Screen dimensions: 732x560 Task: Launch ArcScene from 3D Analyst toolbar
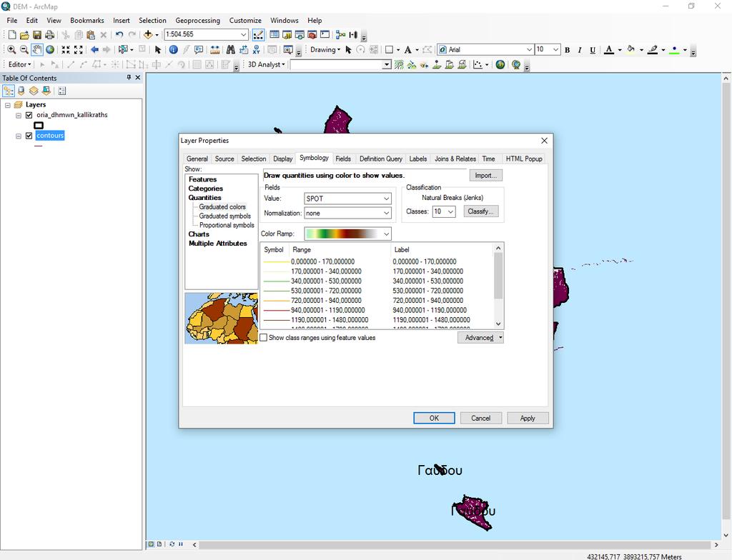[x=500, y=65]
